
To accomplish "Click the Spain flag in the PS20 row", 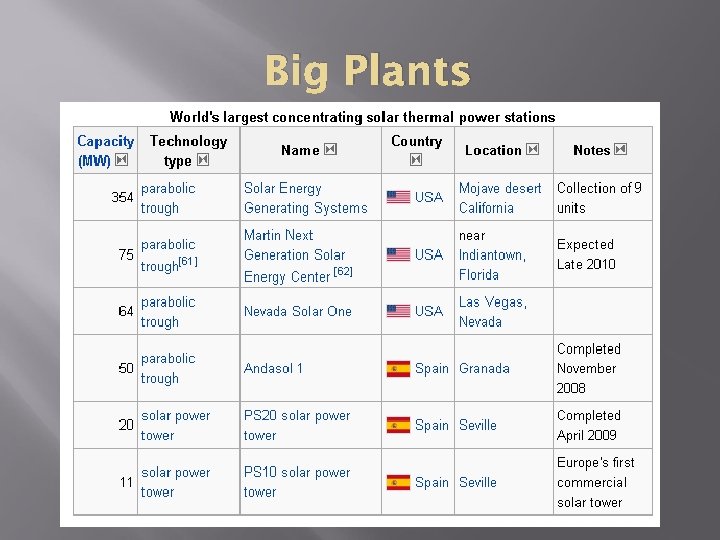I will (399, 425).
